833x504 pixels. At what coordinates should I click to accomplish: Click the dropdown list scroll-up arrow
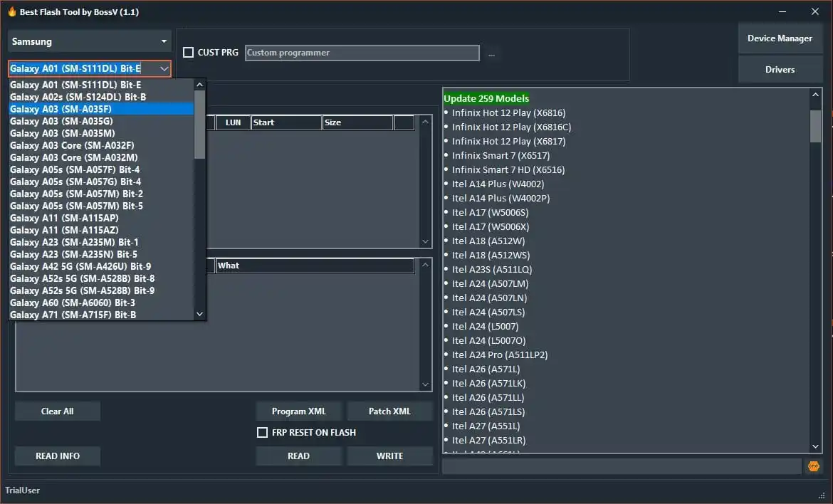(x=200, y=85)
